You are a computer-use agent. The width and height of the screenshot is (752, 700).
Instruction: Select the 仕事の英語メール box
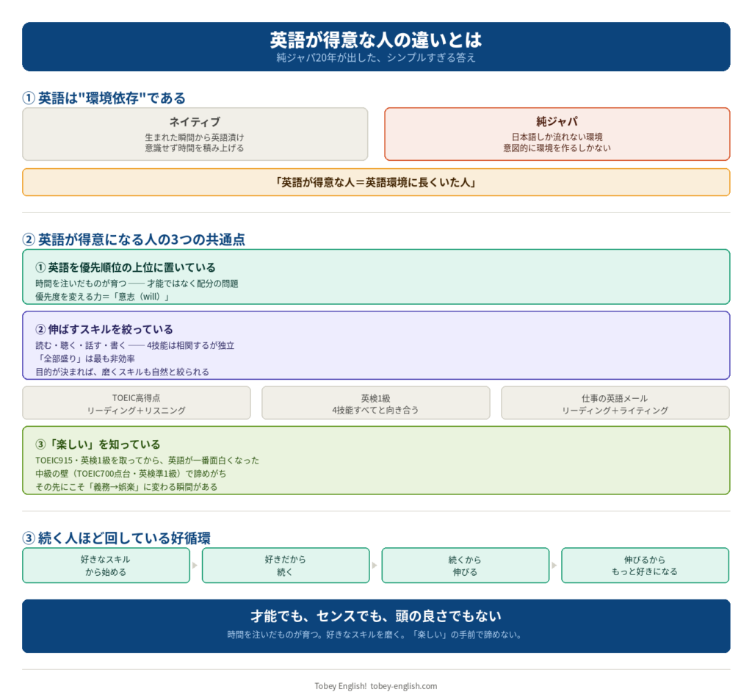click(615, 403)
